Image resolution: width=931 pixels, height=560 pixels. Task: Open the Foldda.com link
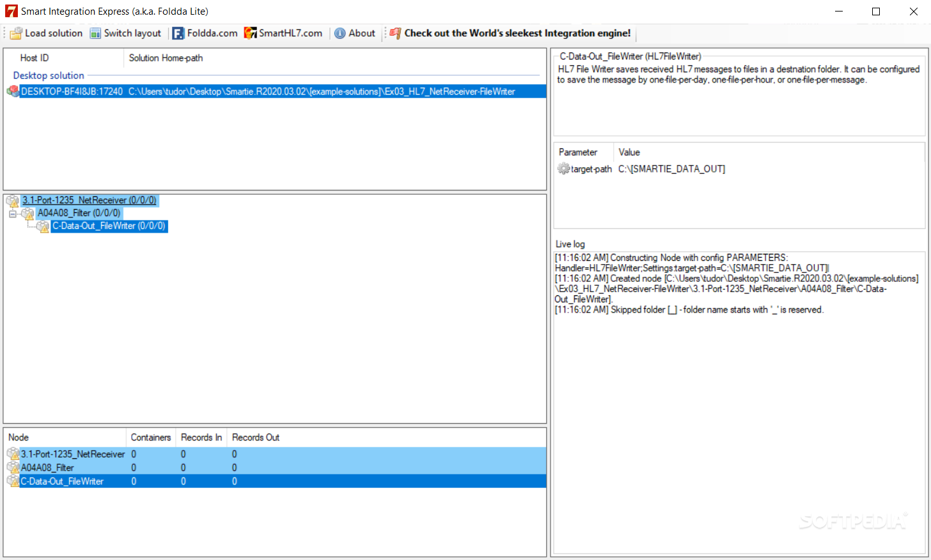click(205, 33)
